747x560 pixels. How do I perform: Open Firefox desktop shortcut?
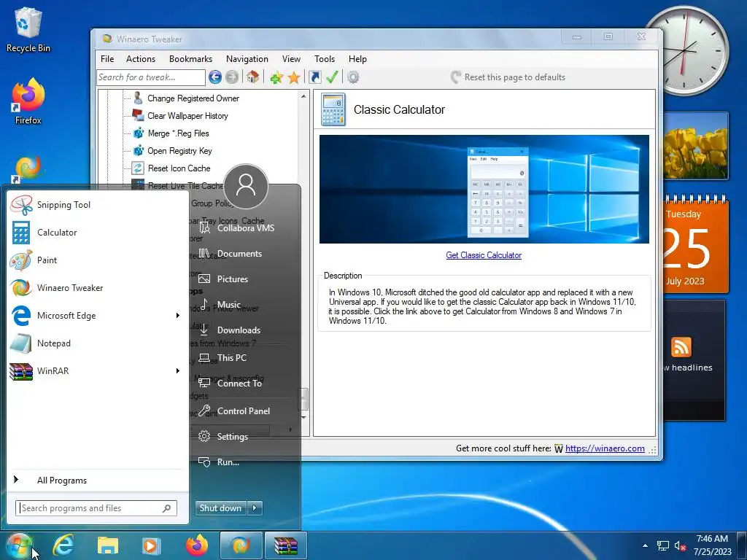point(28,101)
